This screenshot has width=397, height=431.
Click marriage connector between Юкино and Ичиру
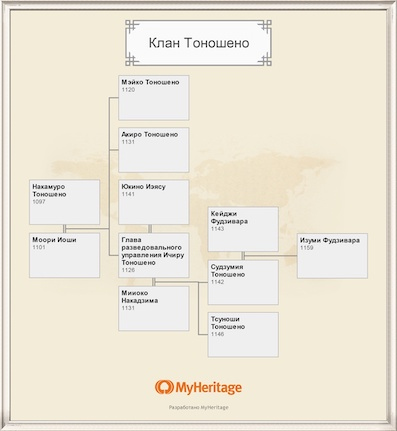coord(150,229)
